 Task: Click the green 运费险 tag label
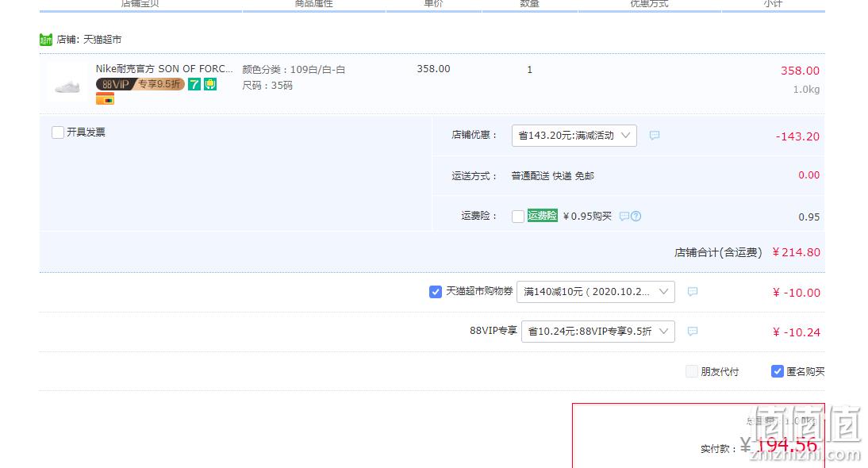click(x=542, y=216)
